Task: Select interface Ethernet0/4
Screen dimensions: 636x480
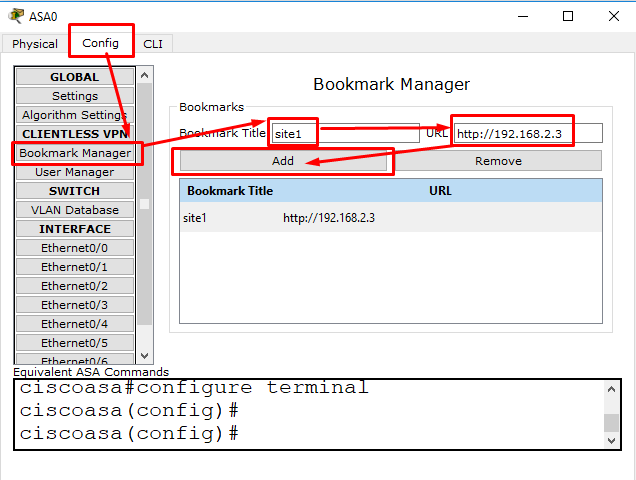Action: [75, 324]
